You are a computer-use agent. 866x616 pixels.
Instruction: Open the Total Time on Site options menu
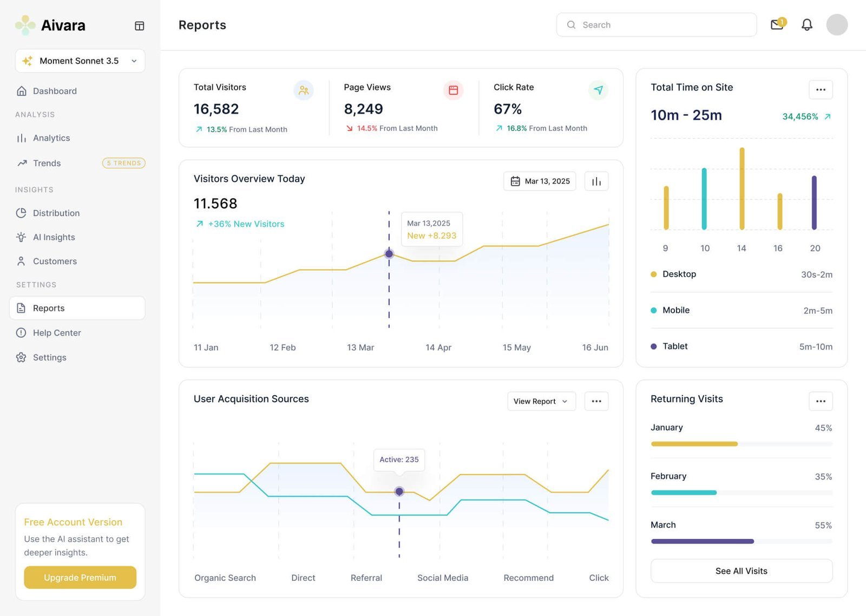tap(821, 89)
